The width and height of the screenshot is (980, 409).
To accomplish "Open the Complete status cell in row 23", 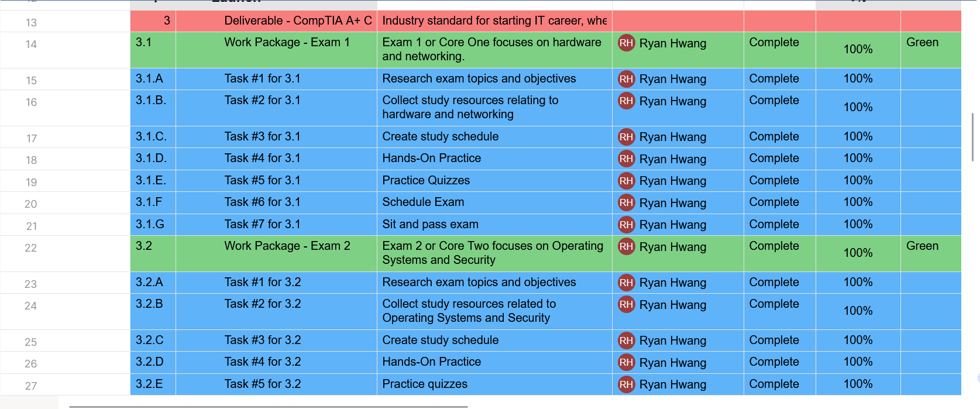I will tap(773, 283).
